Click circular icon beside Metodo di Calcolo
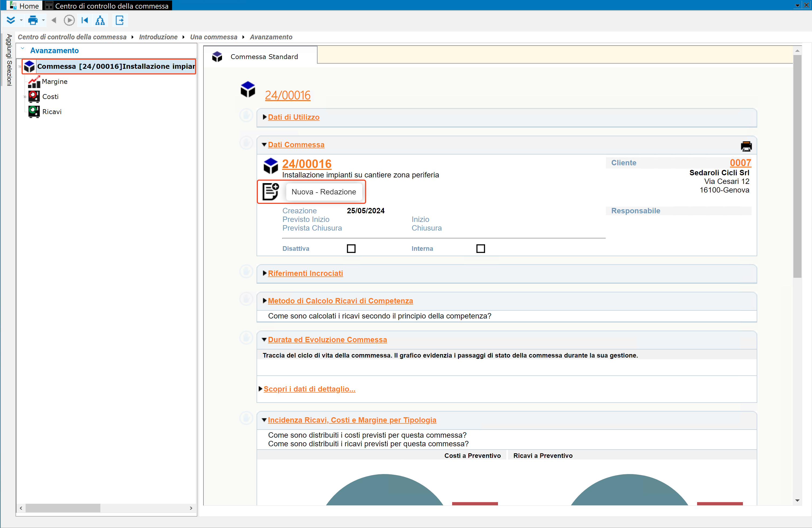The height and width of the screenshot is (528, 812). pos(246,299)
